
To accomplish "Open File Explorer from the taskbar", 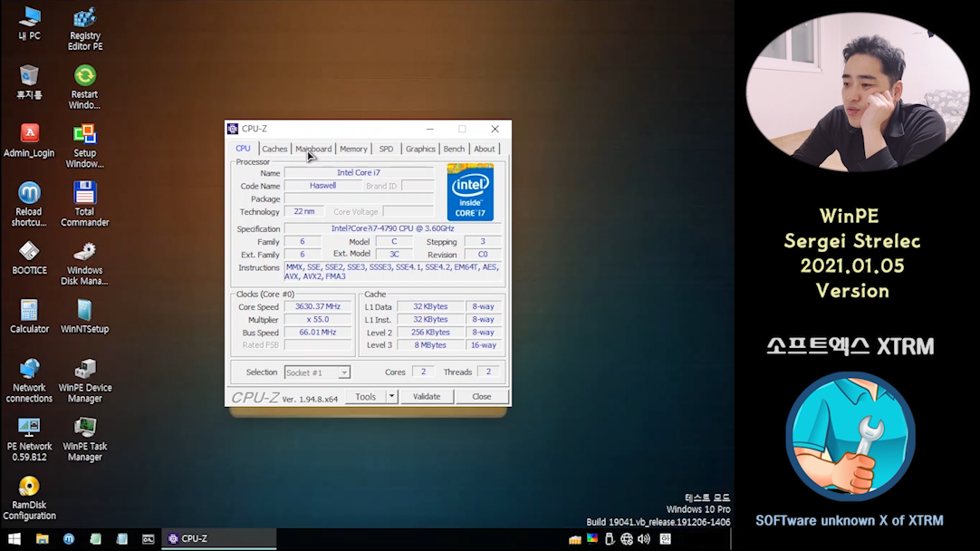I will coord(42,538).
